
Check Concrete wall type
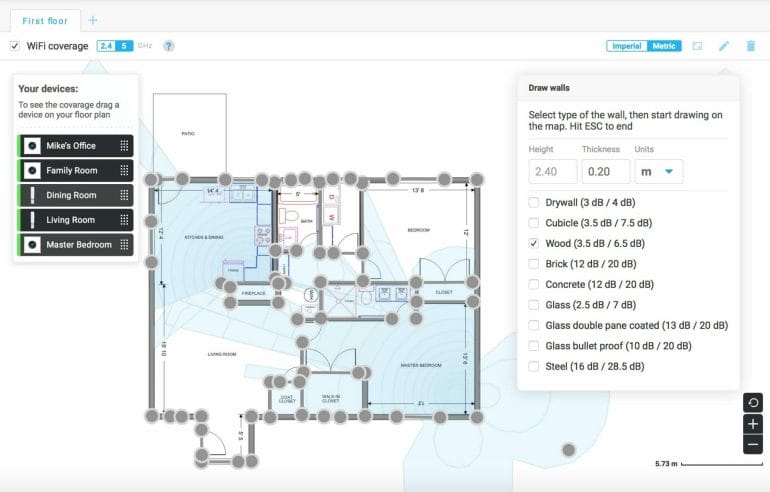(x=533, y=284)
